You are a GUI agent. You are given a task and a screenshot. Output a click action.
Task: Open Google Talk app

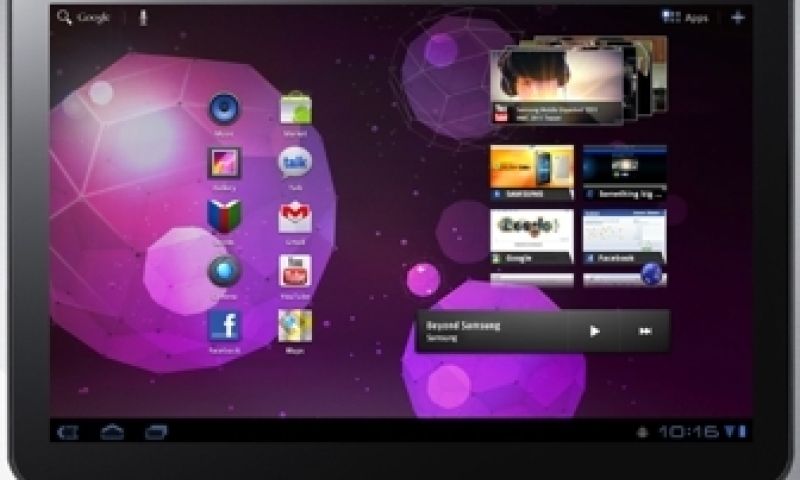coord(295,162)
